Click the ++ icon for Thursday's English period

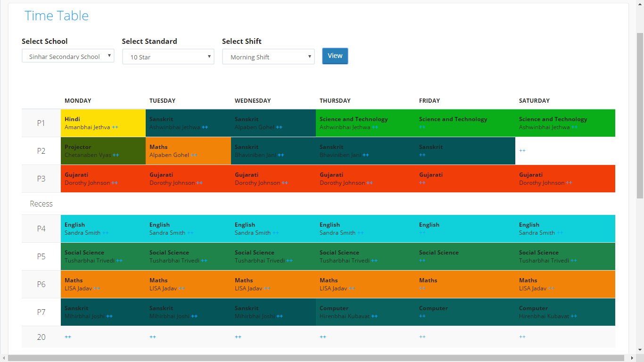click(x=361, y=232)
